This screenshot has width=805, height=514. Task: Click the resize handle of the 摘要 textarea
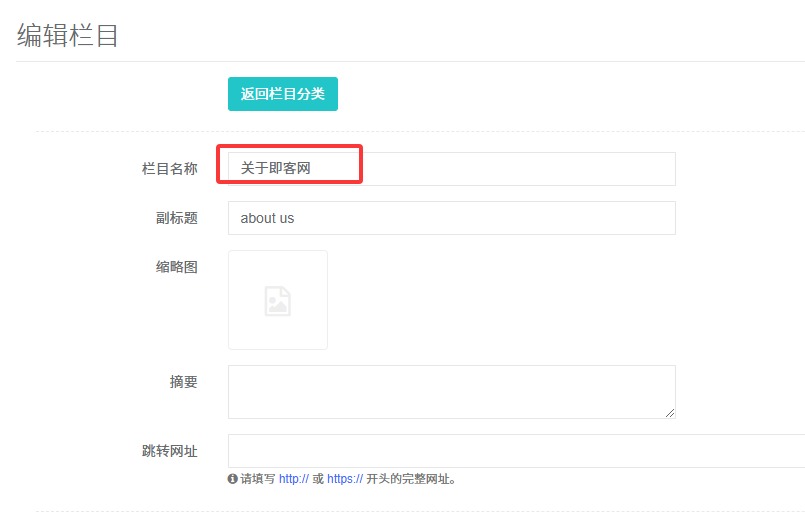click(670, 413)
